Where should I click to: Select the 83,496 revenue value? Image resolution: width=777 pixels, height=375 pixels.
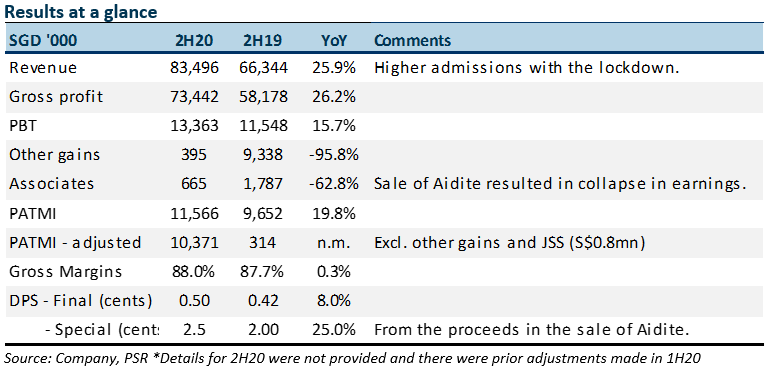click(194, 67)
